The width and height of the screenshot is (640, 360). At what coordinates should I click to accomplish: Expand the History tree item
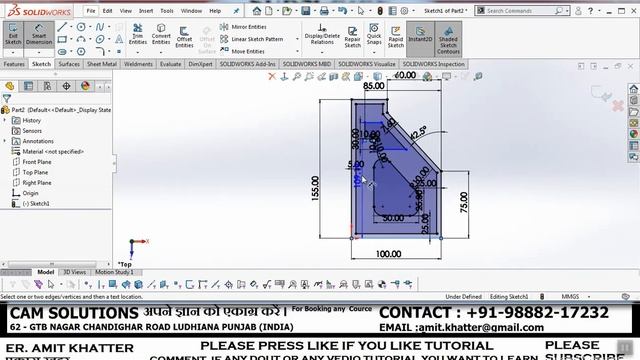(5, 120)
